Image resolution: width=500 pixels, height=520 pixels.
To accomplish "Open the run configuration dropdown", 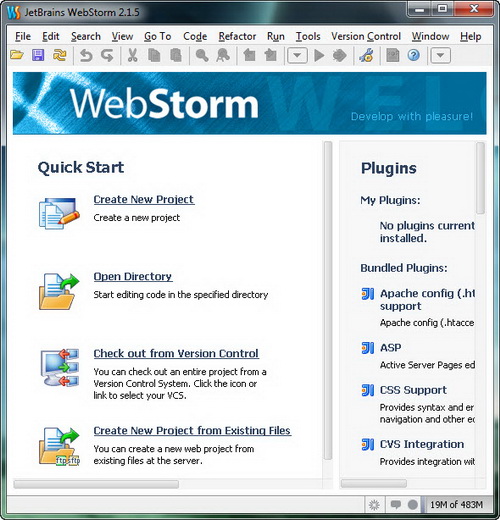I will point(297,55).
